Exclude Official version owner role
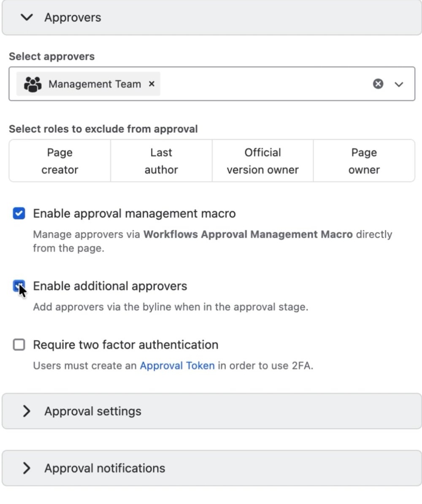 pyautogui.click(x=262, y=161)
